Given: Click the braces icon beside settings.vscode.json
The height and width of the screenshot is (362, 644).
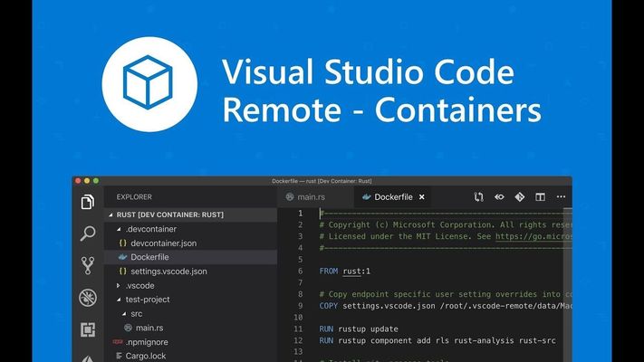Looking at the screenshot, I should click(x=122, y=271).
